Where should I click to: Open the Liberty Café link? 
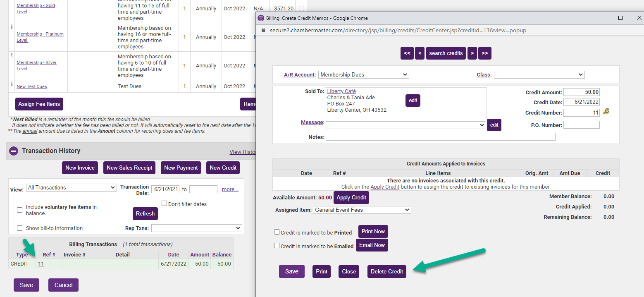tap(341, 91)
